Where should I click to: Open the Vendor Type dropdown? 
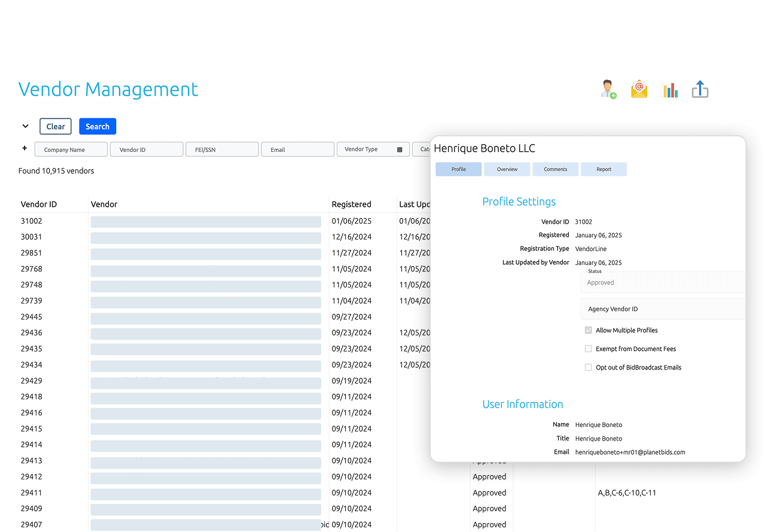point(367,149)
